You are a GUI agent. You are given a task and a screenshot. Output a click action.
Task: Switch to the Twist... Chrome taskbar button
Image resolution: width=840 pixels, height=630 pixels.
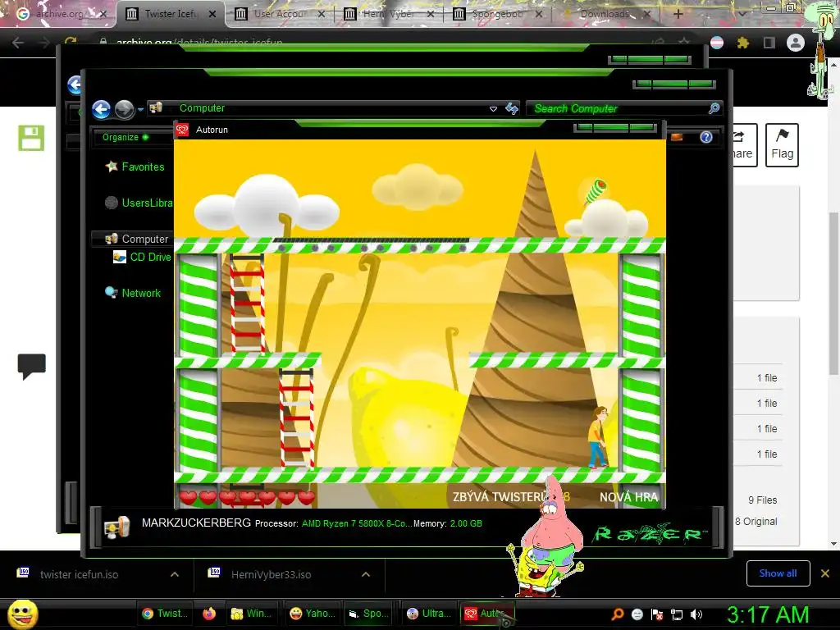(x=165, y=614)
